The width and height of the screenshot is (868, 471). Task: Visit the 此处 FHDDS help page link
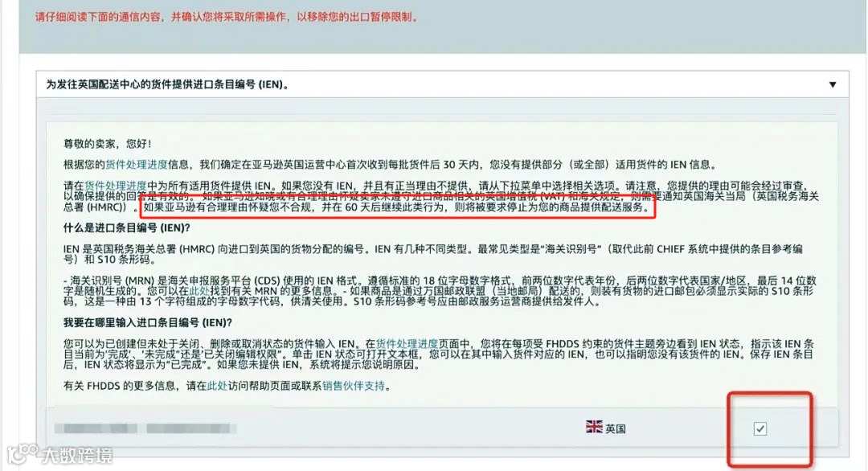(217, 386)
